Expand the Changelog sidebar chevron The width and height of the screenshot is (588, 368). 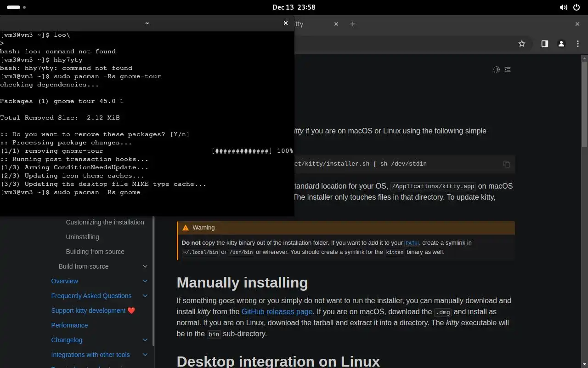click(x=145, y=340)
